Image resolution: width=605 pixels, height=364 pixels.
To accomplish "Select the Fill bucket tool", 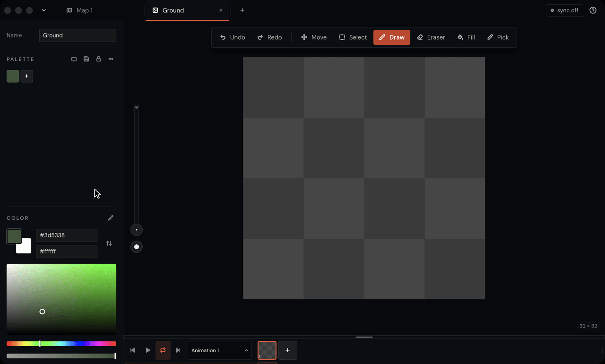I will coord(466,37).
